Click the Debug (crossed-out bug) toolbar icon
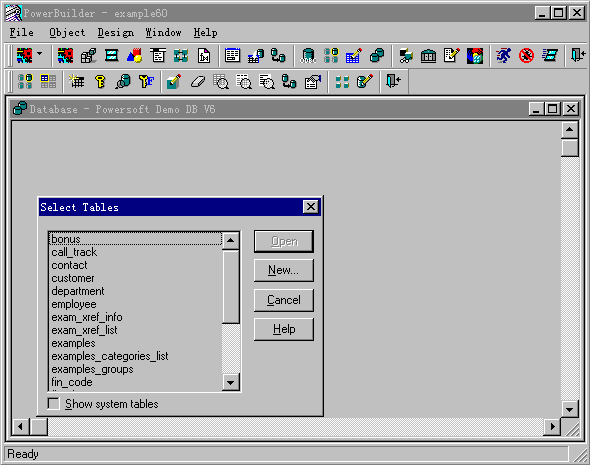Image resolution: width=590 pixels, height=465 pixels. pyautogui.click(x=526, y=56)
